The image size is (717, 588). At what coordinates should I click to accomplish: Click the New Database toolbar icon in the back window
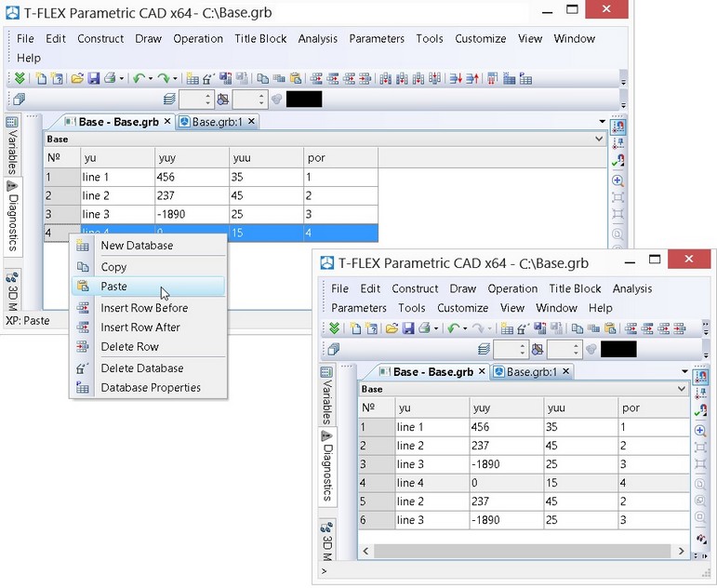click(193, 79)
